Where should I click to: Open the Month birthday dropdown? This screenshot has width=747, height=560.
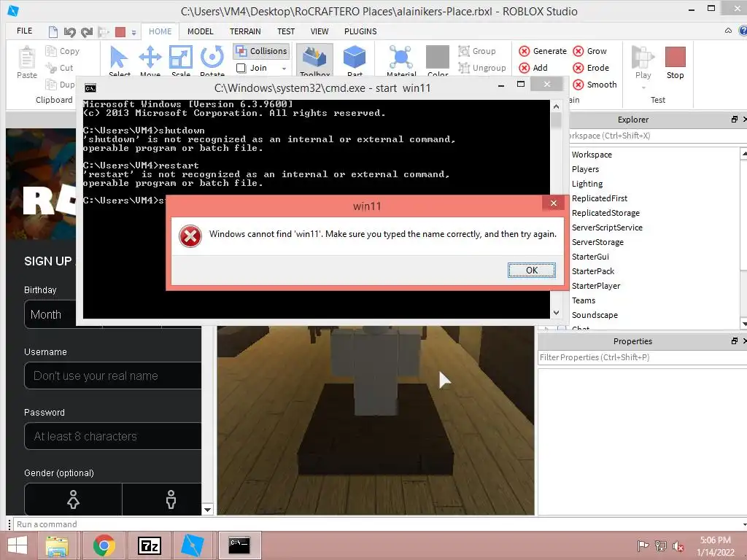(50, 314)
